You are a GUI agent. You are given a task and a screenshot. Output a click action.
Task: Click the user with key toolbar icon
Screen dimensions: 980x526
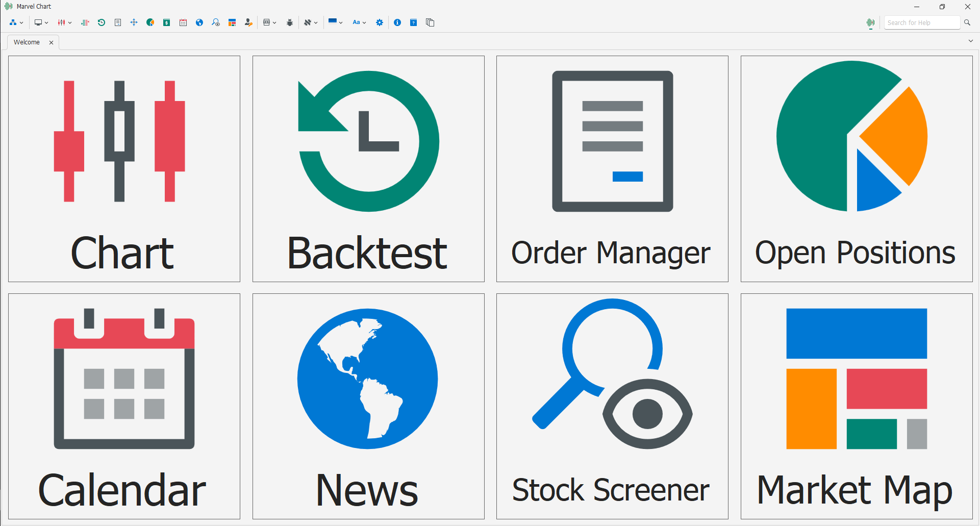[x=248, y=22]
